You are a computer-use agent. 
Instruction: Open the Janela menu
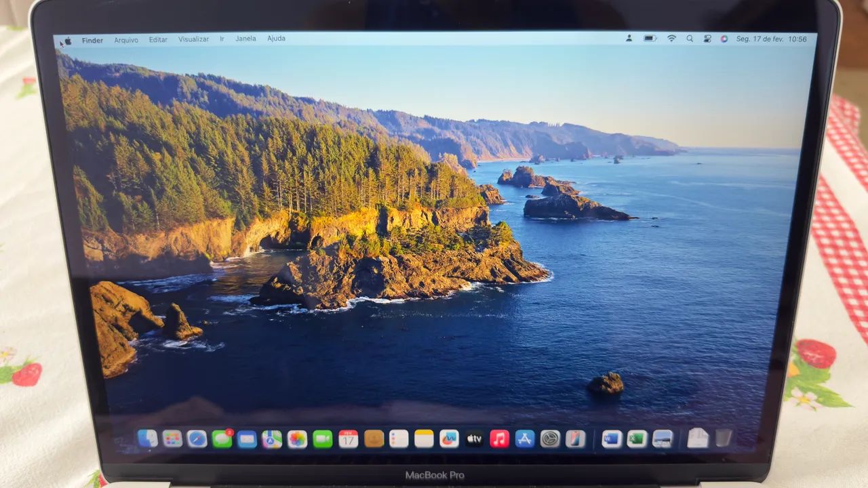[x=245, y=39]
